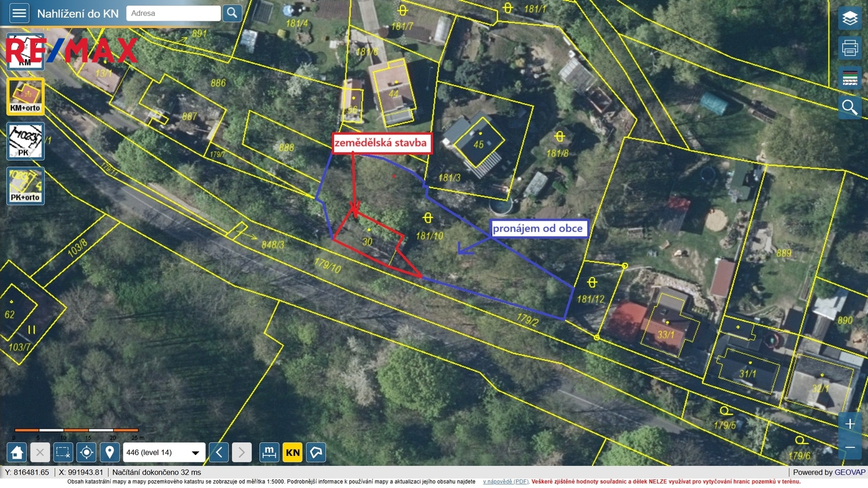Open the nápověda (PDF) help link

coord(506,481)
